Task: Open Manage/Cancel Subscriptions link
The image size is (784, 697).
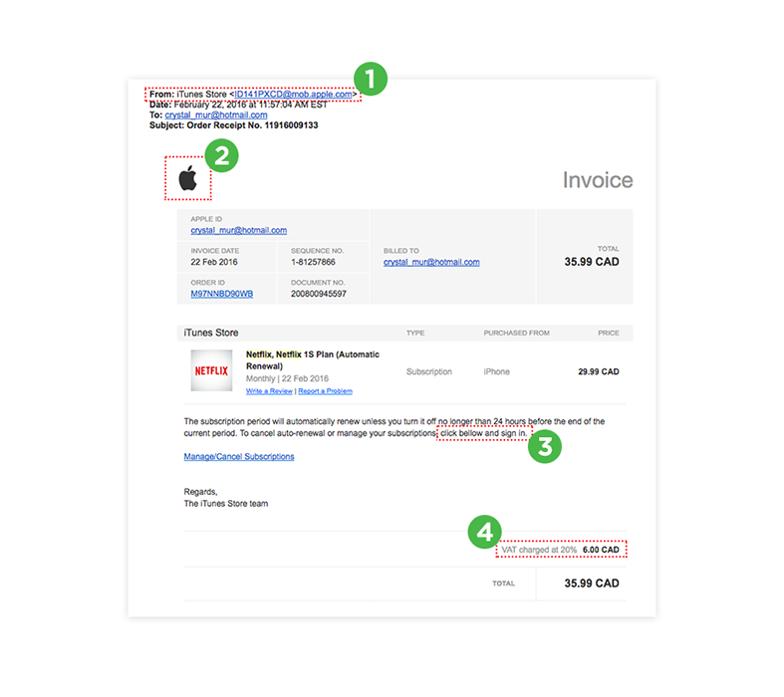Action: 239,457
